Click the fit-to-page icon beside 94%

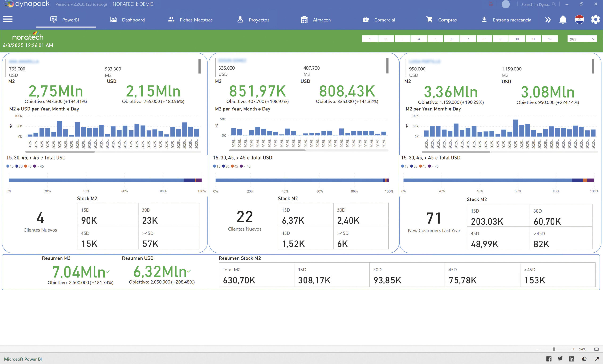tap(596, 349)
